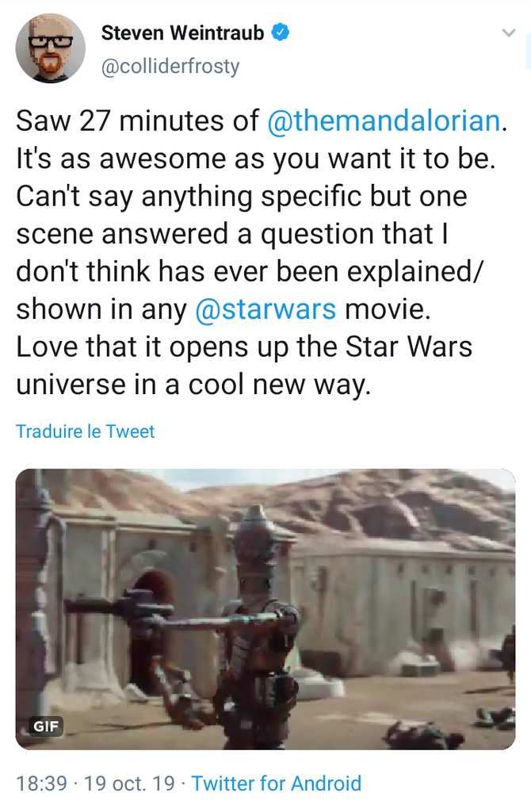This screenshot has width=531, height=812.
Task: Click the 19 oct. 19 date
Action: (129, 783)
